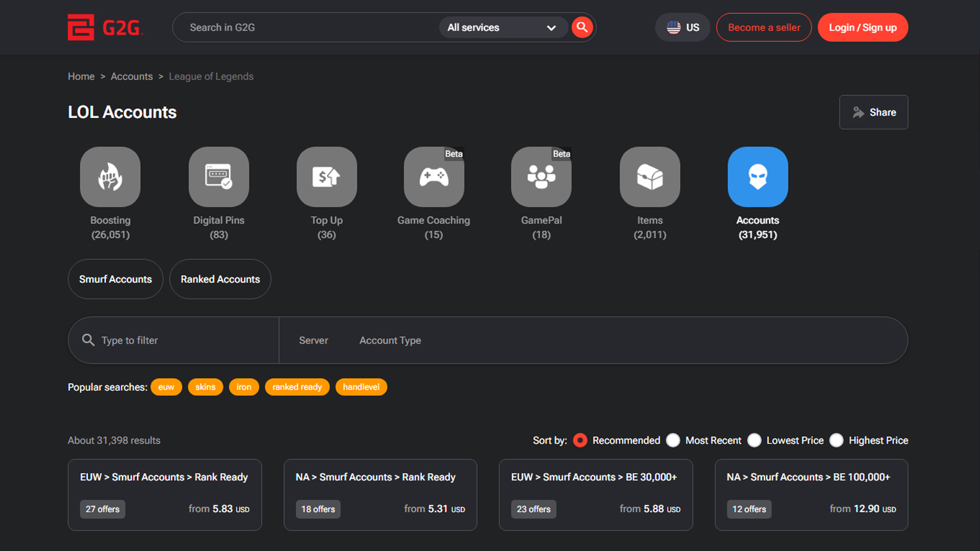Select the 'ranked ready' popular search tag

297,387
